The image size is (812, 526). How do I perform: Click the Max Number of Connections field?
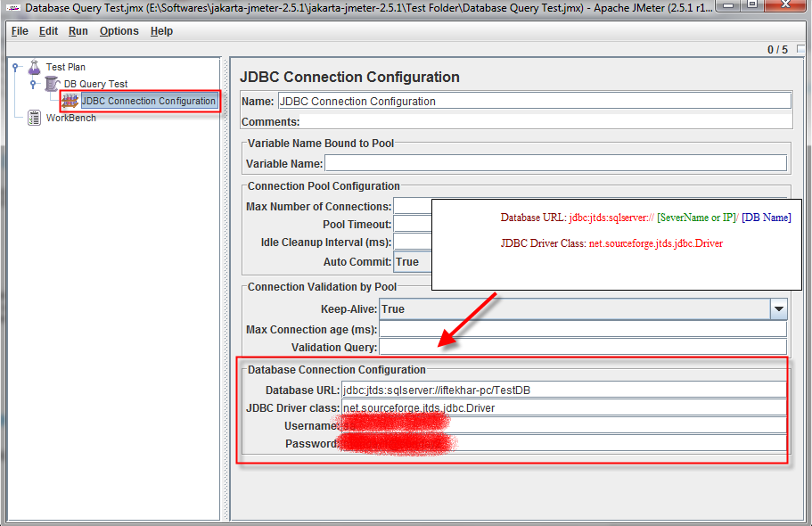point(413,206)
